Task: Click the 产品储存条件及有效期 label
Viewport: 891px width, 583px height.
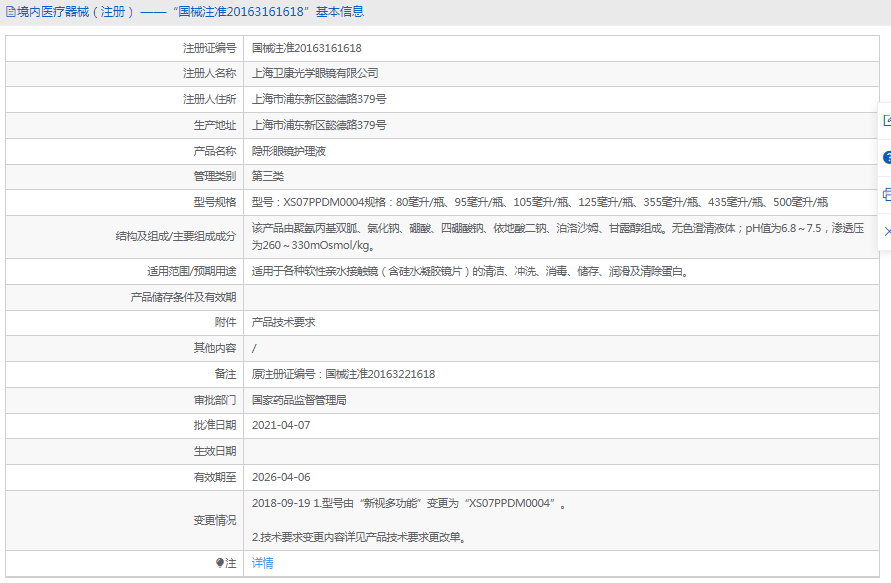Action: click(x=183, y=297)
